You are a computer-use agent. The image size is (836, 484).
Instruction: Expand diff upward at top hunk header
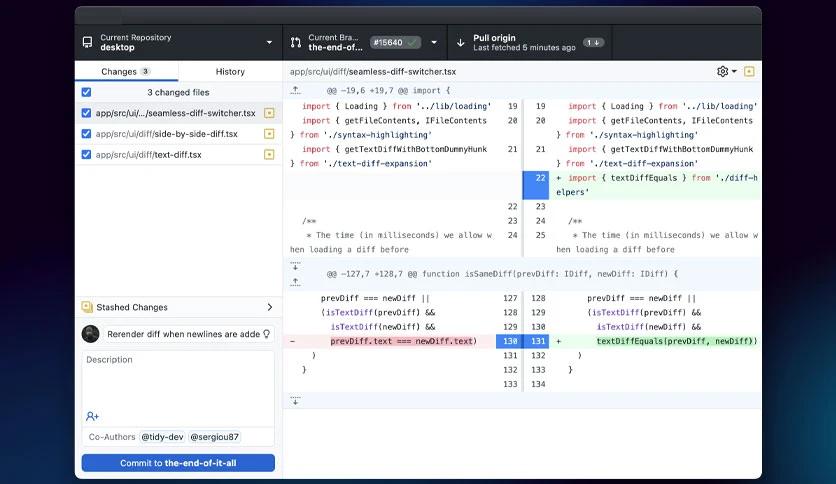click(295, 91)
